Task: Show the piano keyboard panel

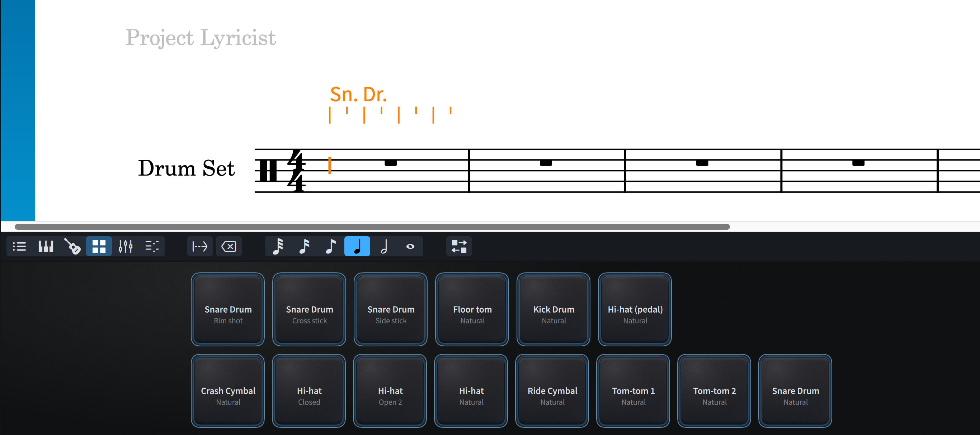Action: [x=46, y=246]
